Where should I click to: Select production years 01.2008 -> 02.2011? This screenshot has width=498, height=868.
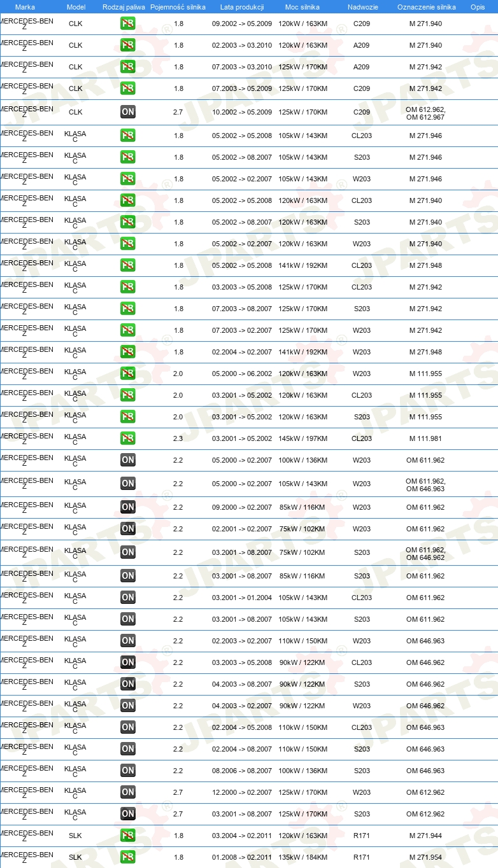[242, 857]
